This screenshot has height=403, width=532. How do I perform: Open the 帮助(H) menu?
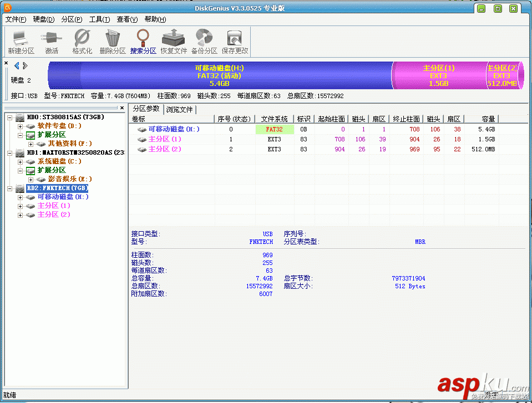click(155, 19)
